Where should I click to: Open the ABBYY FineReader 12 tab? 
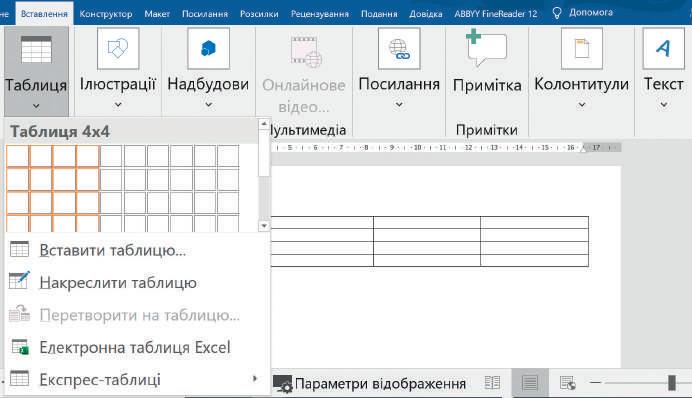(x=496, y=14)
